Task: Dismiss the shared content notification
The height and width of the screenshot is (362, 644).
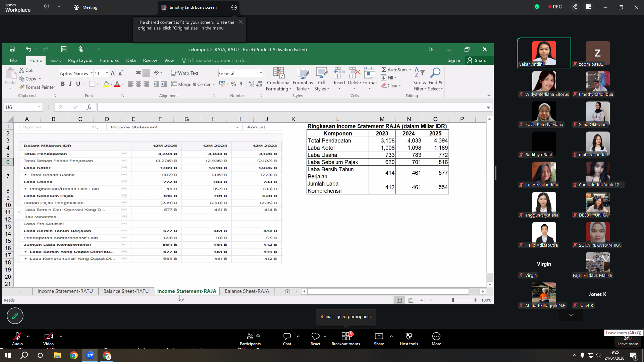Action: [x=241, y=22]
